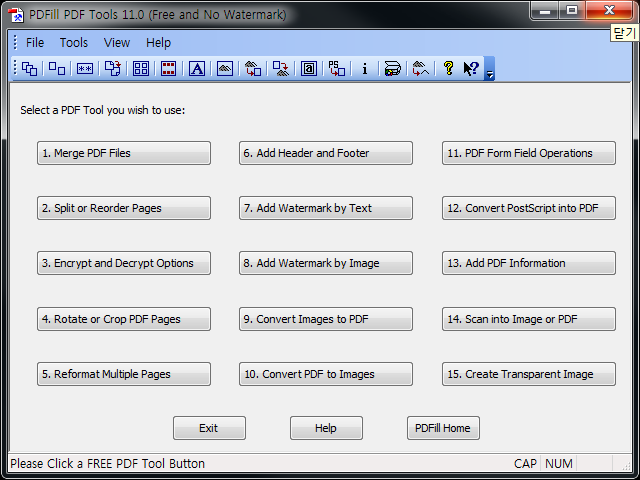Image resolution: width=640 pixels, height=480 pixels.
Task: Click the PDF to Images toolbar icon
Action: (281, 69)
